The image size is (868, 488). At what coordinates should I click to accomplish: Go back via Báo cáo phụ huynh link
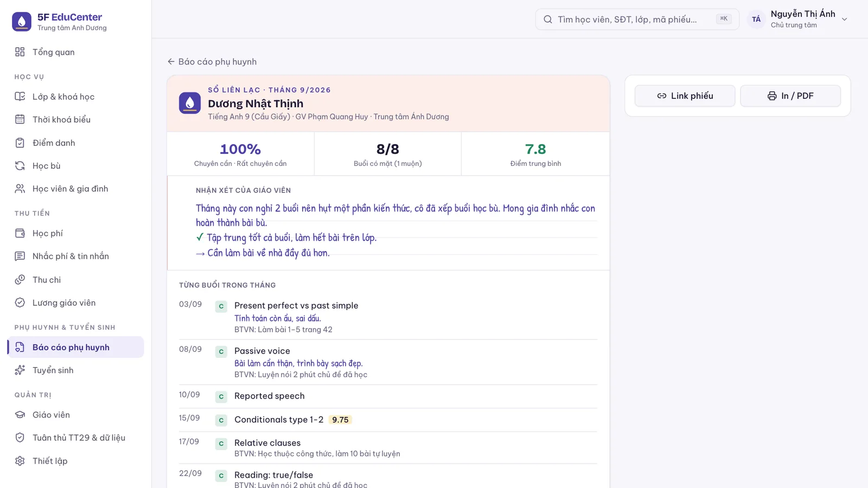point(212,62)
